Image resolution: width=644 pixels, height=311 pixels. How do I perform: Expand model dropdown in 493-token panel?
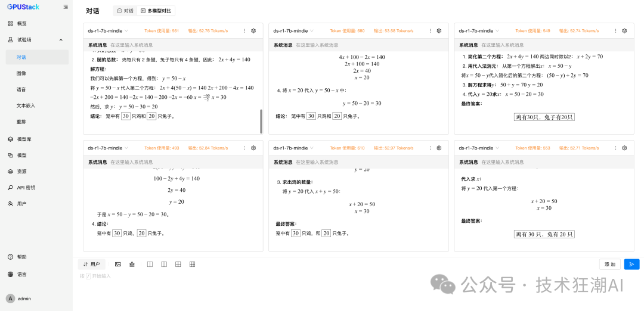109,148
